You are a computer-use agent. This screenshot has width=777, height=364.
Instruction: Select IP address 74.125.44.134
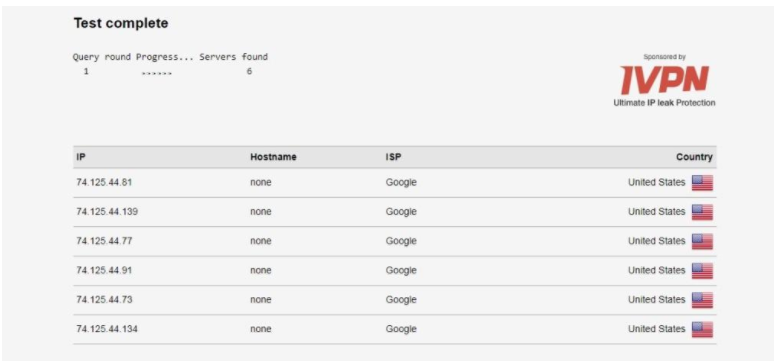[x=107, y=329]
